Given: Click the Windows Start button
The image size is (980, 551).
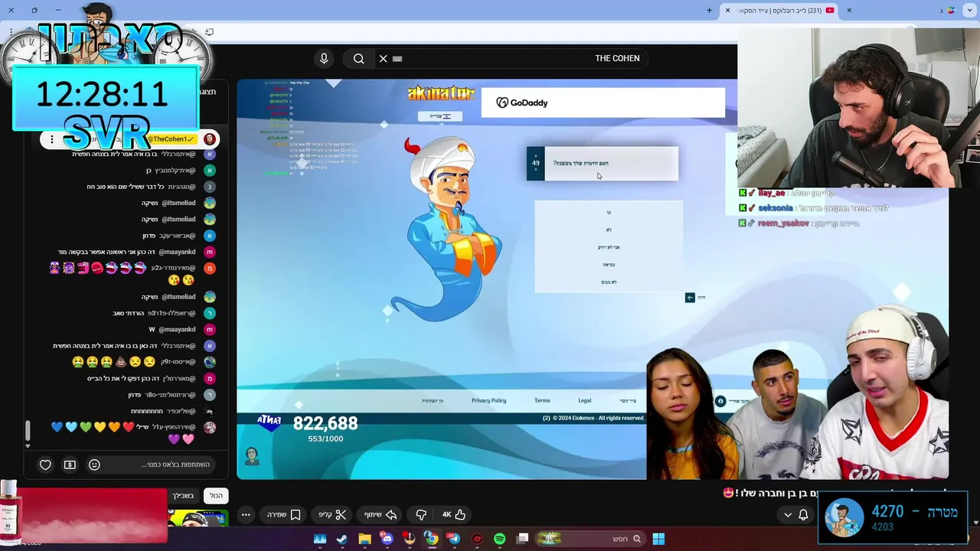Looking at the screenshot, I should click(x=658, y=539).
